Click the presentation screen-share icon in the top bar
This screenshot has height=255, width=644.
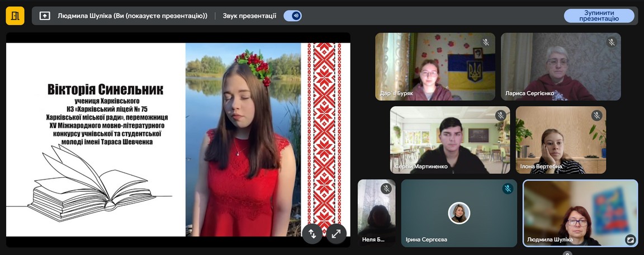click(x=45, y=16)
